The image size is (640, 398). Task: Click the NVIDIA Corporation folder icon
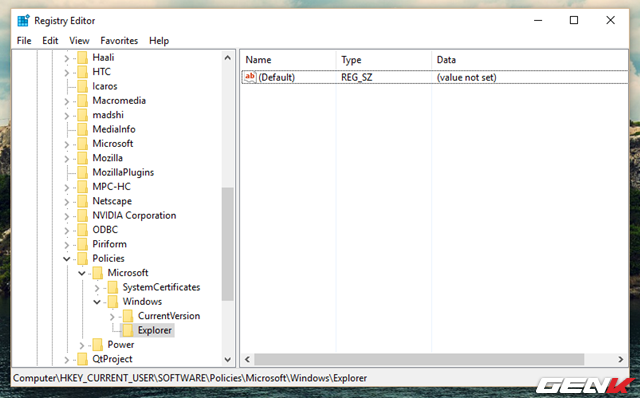click(x=82, y=216)
